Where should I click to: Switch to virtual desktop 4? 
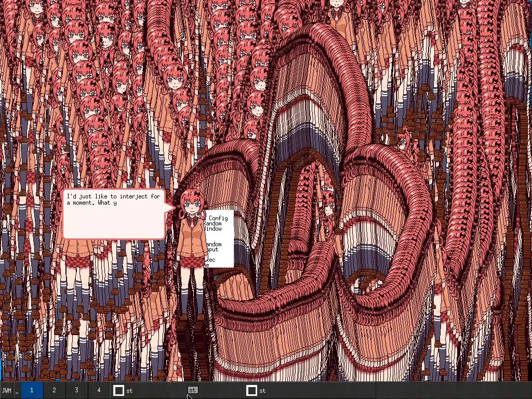(x=99, y=391)
